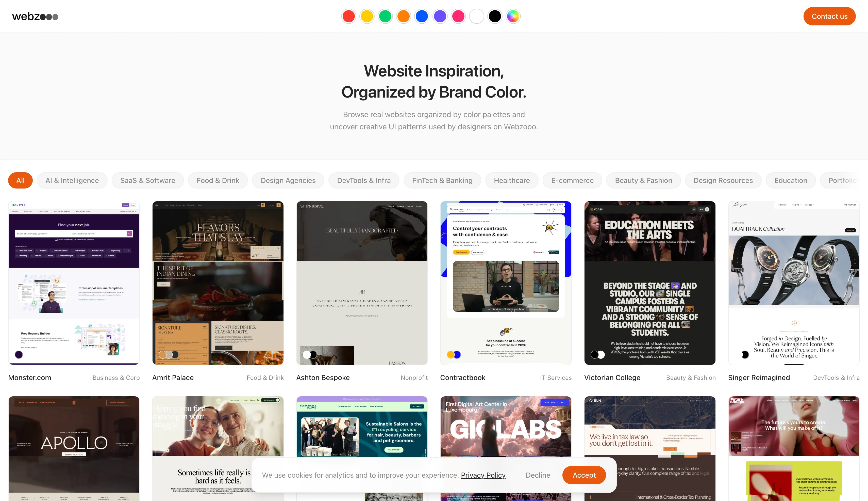Select the yellow color filter

[x=367, y=16]
